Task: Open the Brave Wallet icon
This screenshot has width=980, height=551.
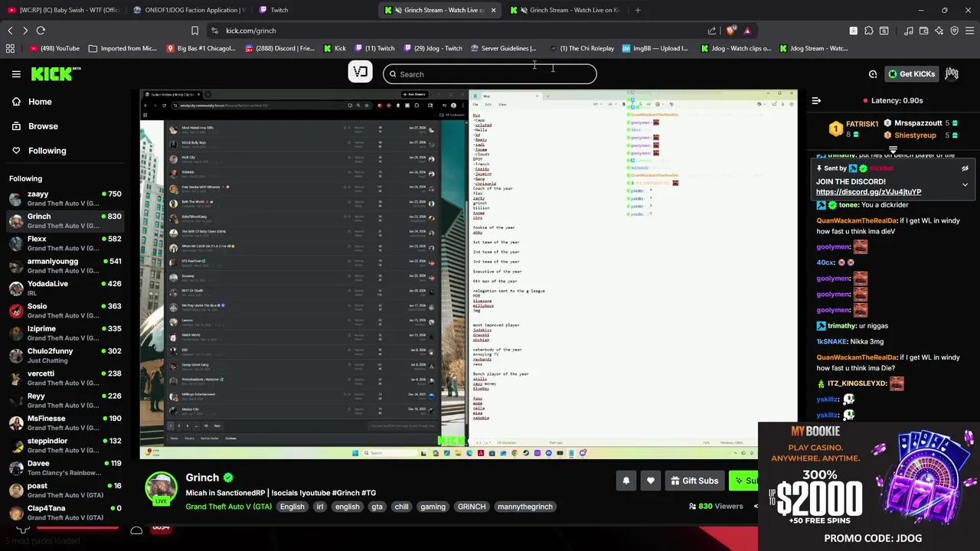Action: coord(923,31)
